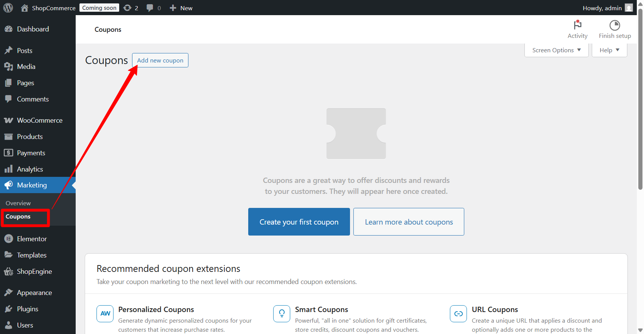Open the Templates menu label
Viewport: 644px width, 334px height.
coord(32,255)
